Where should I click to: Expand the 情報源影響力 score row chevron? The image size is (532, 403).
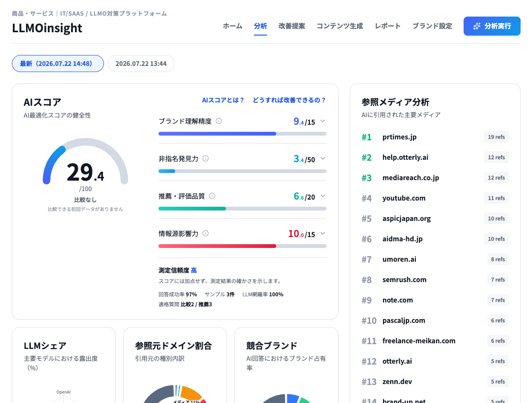tap(323, 233)
